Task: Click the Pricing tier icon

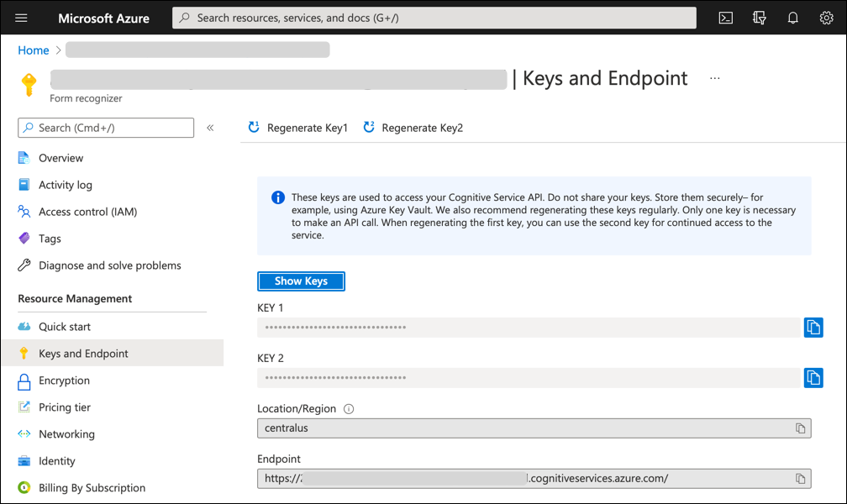Action: tap(24, 407)
